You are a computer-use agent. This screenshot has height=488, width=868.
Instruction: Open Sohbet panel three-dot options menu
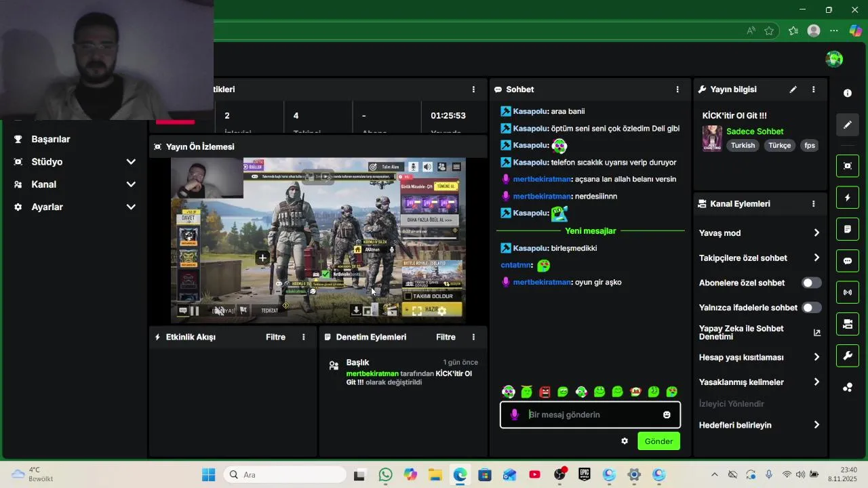tap(677, 89)
